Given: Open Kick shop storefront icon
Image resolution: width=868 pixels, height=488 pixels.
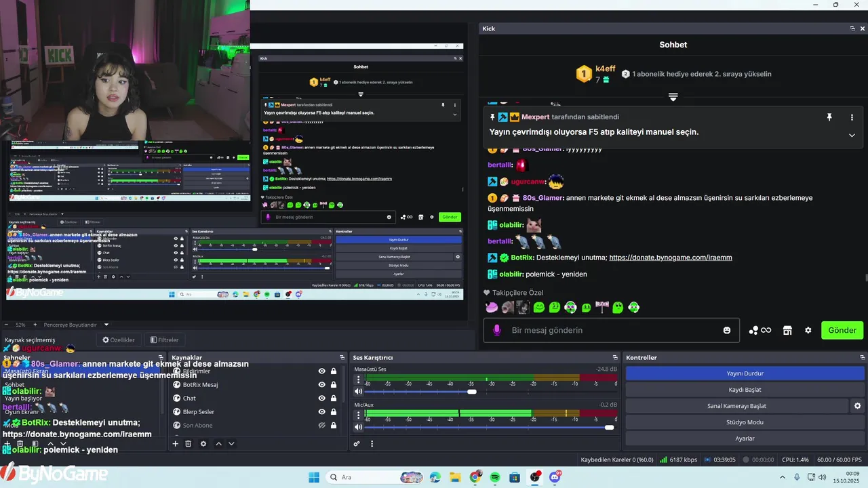Looking at the screenshot, I should pyautogui.click(x=787, y=330).
